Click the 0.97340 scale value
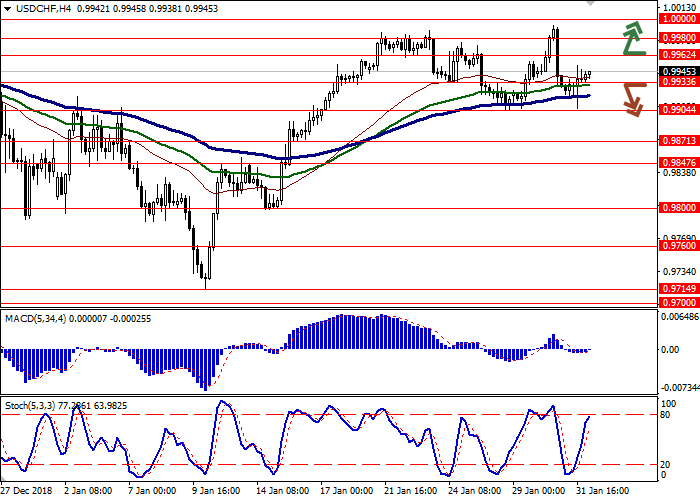Viewport: 700px width, 500px height. point(680,271)
